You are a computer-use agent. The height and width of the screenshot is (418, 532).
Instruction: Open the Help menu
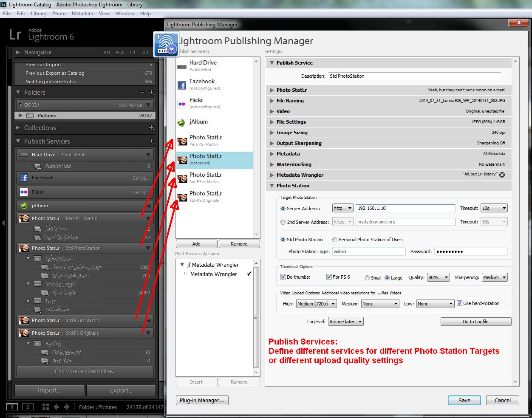coord(145,14)
